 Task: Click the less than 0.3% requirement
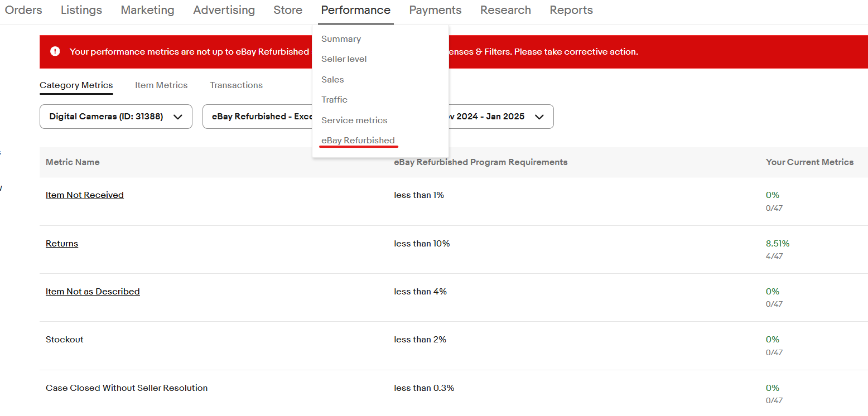click(x=424, y=388)
